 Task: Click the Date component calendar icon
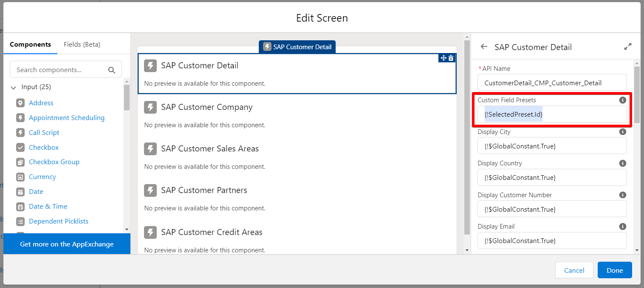(x=20, y=192)
